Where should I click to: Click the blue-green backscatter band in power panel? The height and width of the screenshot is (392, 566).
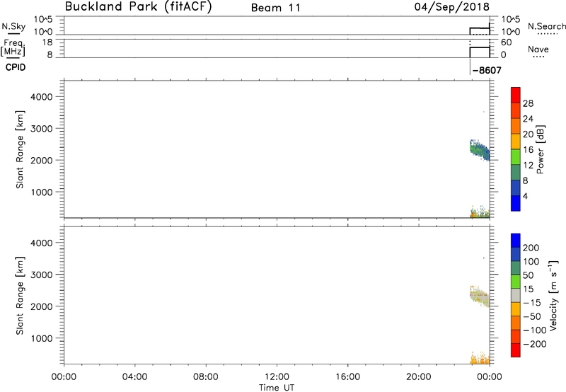(479, 149)
